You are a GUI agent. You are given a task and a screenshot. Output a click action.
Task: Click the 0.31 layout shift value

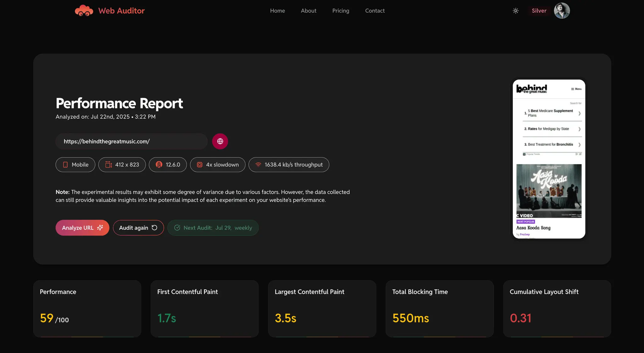(x=520, y=318)
